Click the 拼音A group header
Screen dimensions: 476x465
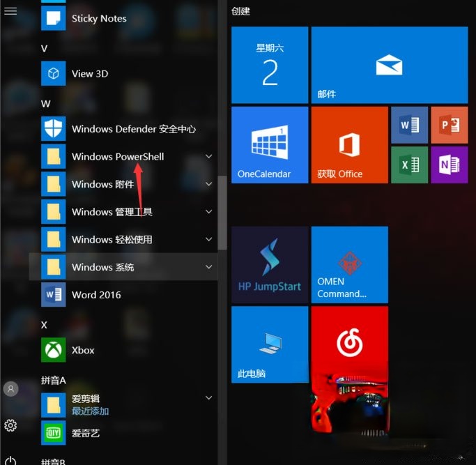[54, 380]
